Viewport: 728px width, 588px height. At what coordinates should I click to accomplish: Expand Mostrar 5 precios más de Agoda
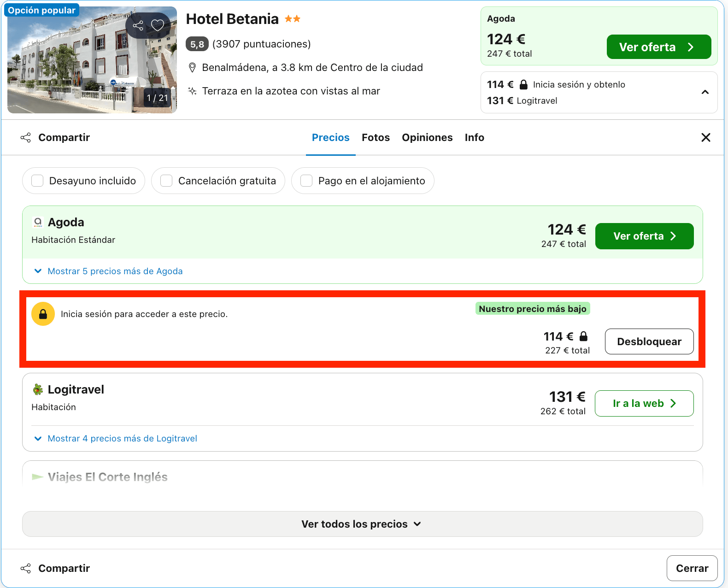[109, 271]
